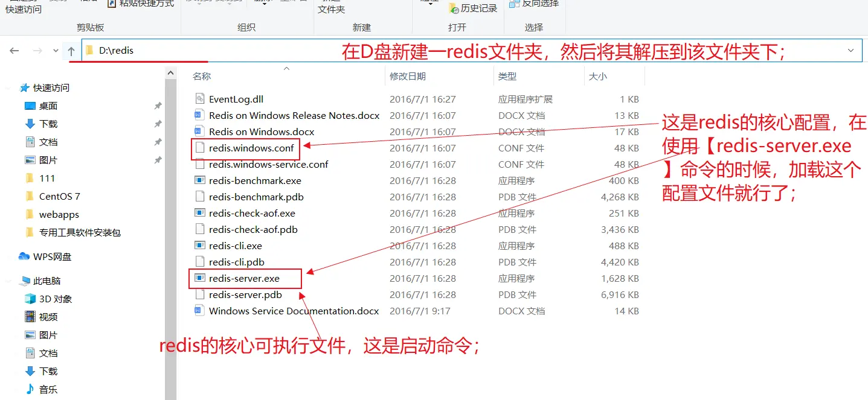Image resolution: width=868 pixels, height=400 pixels.
Task: Sort files by 名称 column header
Action: tap(202, 77)
